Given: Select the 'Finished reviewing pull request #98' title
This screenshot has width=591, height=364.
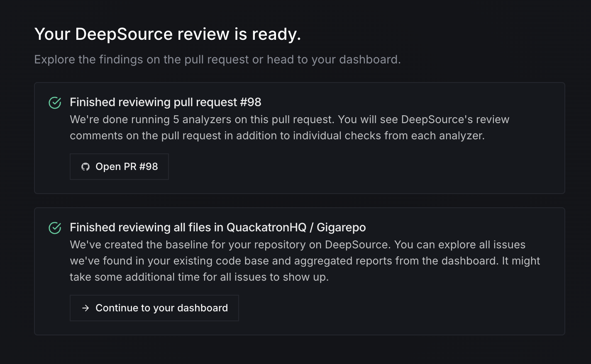Looking at the screenshot, I should pos(165,102).
